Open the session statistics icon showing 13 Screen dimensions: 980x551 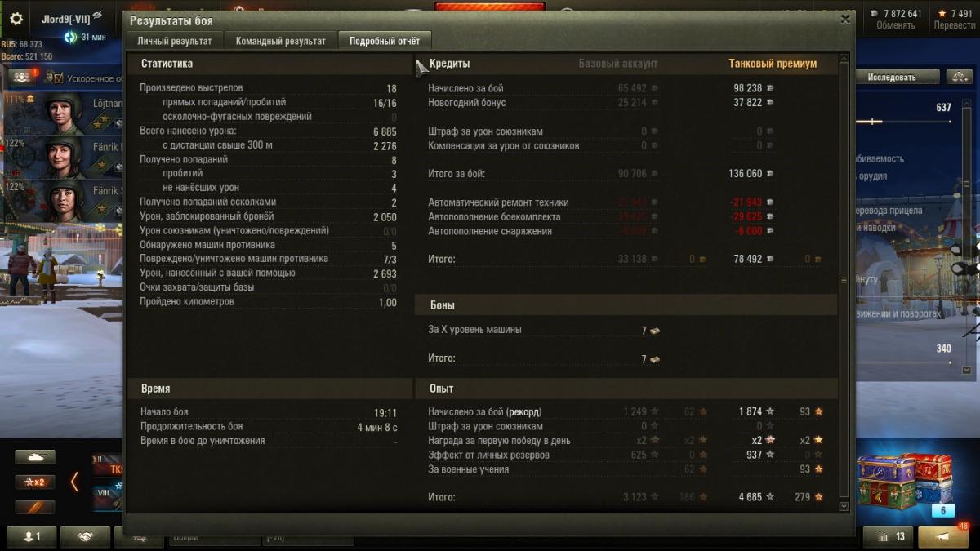[888, 536]
